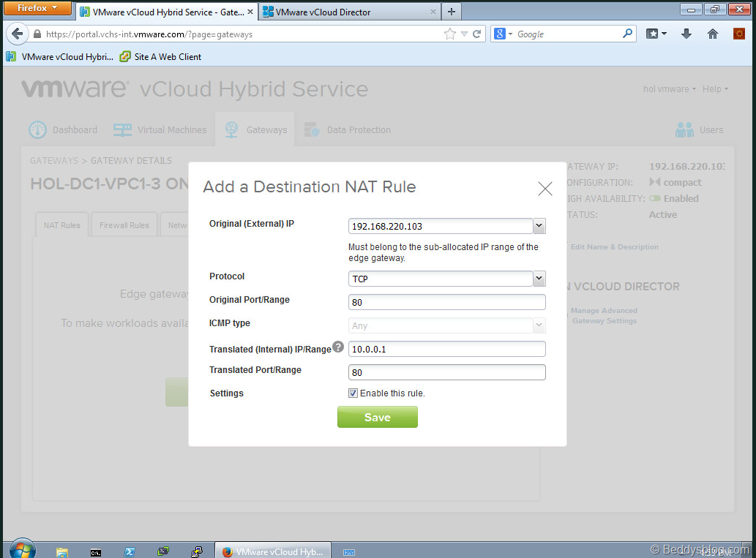The image size is (756, 558).
Task: Click Manage Advanced Gateway Settings link
Action: click(604, 316)
